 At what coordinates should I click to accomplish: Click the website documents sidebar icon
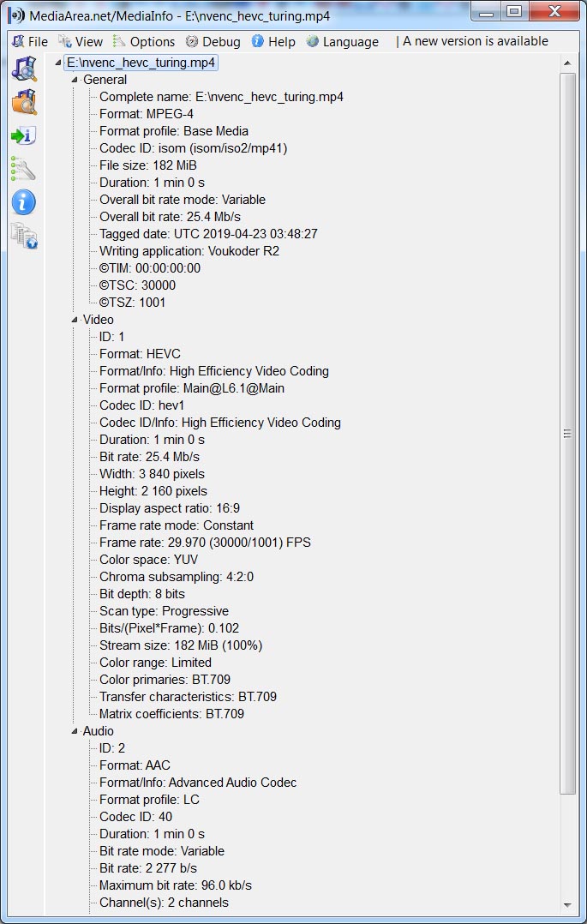[x=24, y=236]
